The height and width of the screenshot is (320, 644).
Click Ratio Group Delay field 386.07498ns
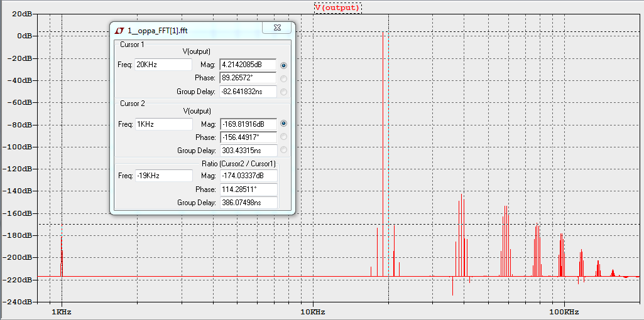tap(248, 203)
